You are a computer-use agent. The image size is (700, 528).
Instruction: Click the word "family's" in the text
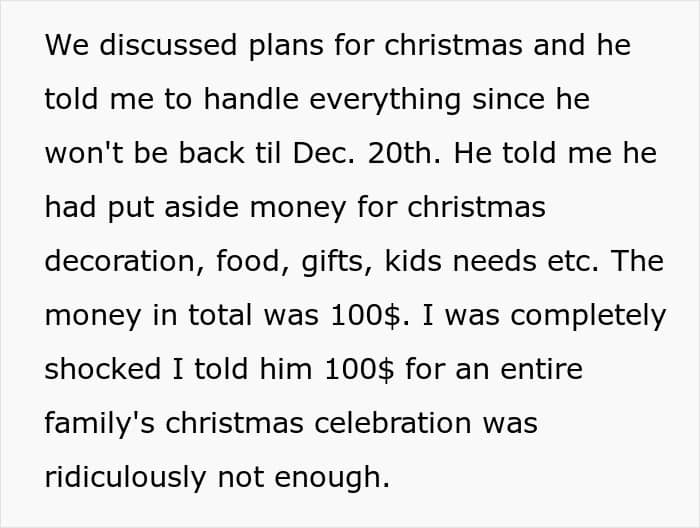point(96,423)
